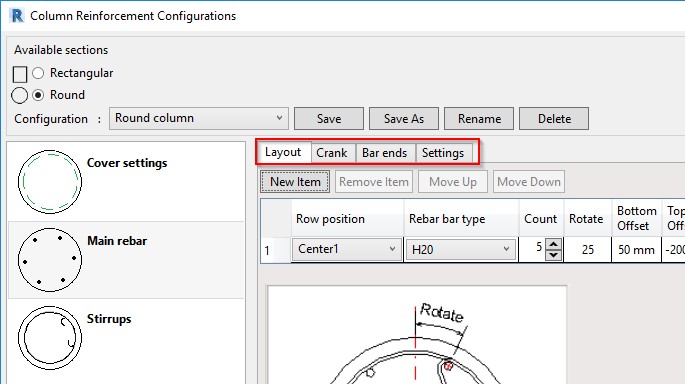
Task: Click the Rebar bar type column header
Action: click(461, 218)
